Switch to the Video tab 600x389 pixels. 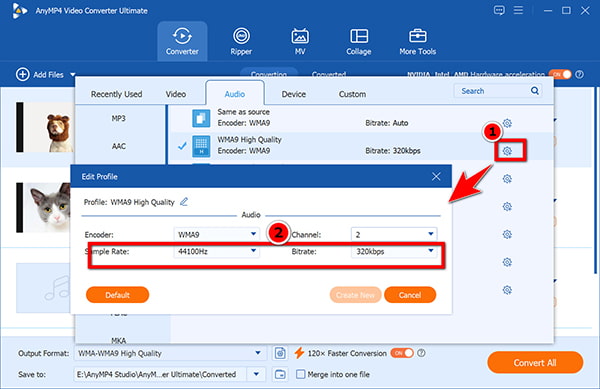click(x=176, y=94)
